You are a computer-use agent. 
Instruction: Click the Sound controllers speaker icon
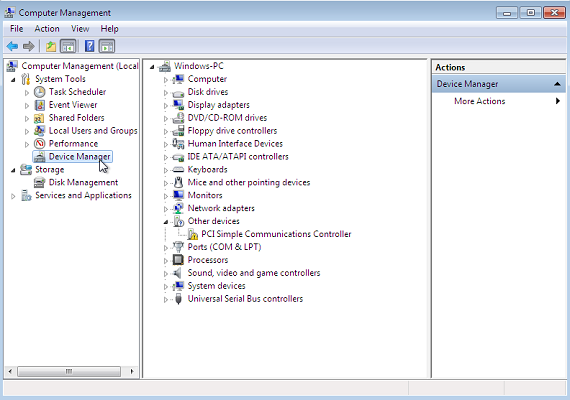pos(177,273)
